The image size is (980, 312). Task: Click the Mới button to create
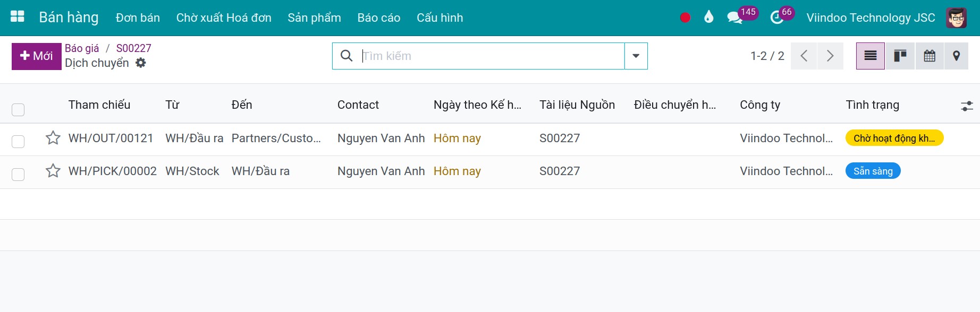coord(36,56)
